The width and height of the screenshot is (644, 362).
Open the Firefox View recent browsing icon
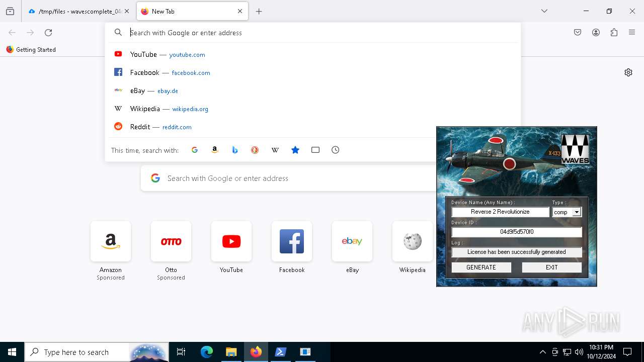[10, 11]
